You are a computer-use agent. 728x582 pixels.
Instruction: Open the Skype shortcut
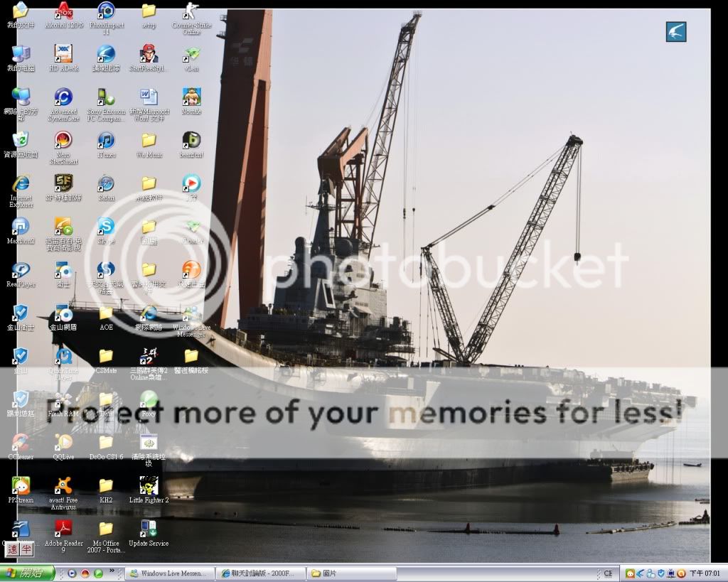[x=106, y=227]
